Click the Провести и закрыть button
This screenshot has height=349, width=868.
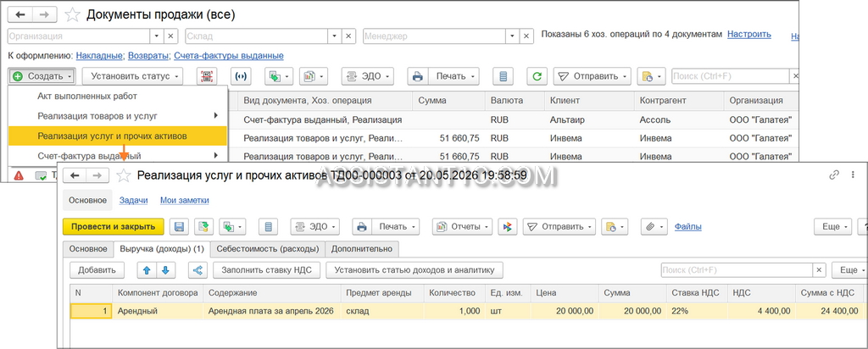pyautogui.click(x=114, y=226)
